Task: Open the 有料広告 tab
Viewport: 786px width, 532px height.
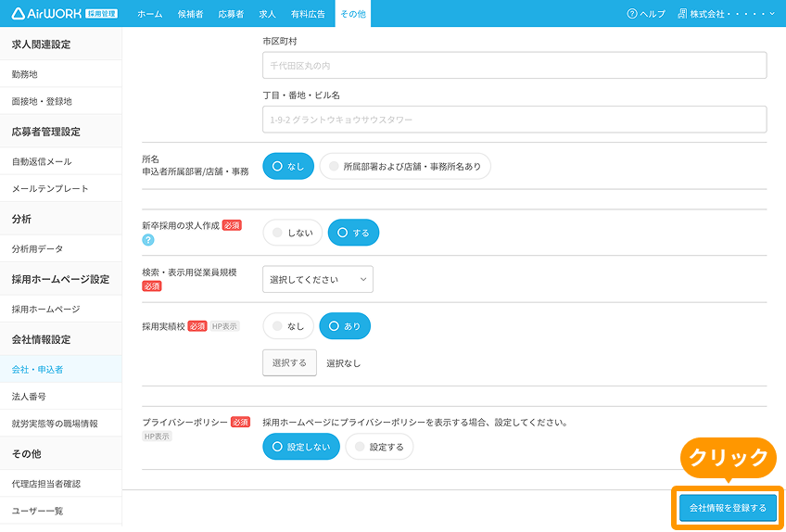Action: [x=308, y=14]
